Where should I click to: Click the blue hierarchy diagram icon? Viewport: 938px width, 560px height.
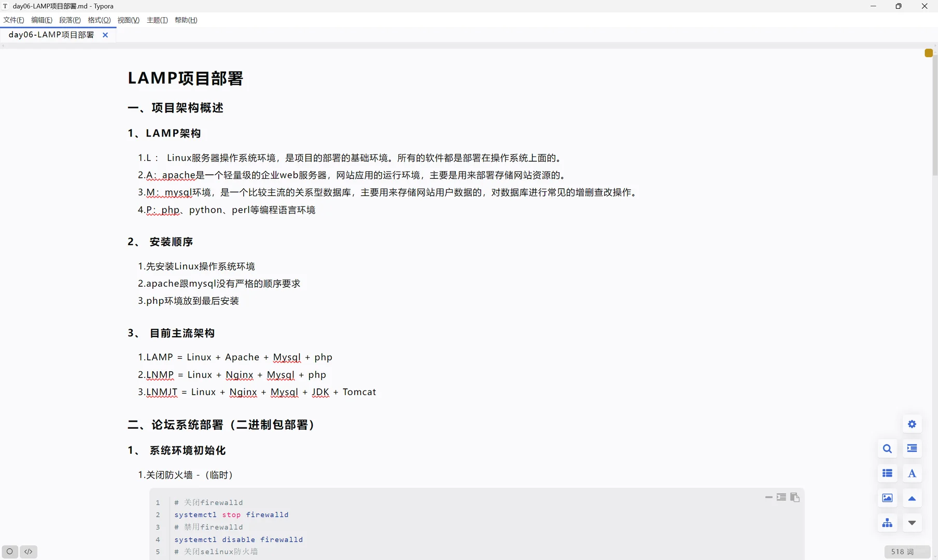(887, 523)
